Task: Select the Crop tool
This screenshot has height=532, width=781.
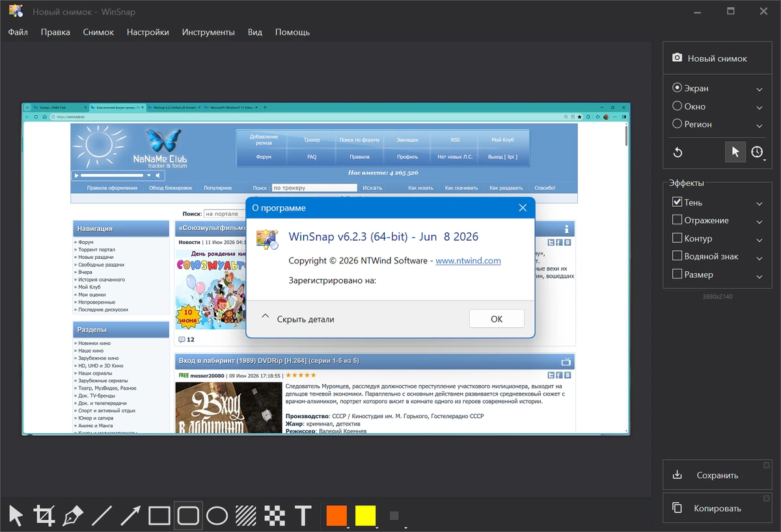Action: pos(44,516)
